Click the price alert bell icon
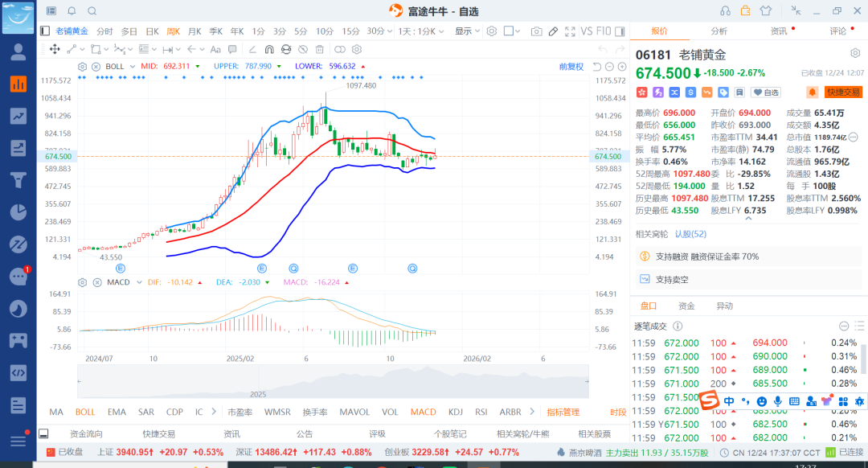The width and height of the screenshot is (868, 468). pyautogui.click(x=813, y=92)
